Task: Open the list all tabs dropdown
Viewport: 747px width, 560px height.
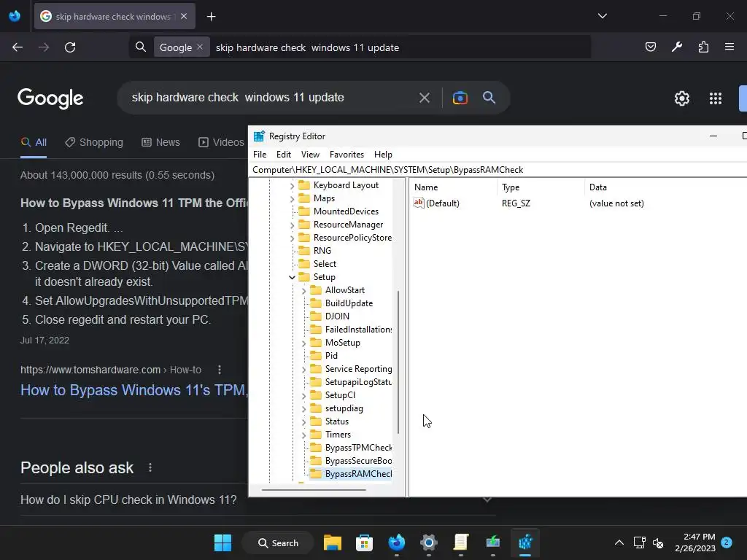Action: tap(602, 16)
